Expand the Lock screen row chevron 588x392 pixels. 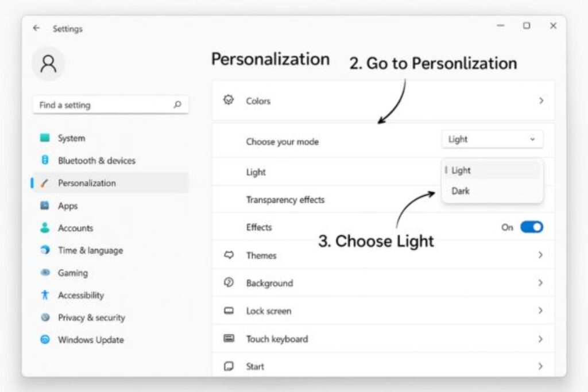click(x=540, y=311)
